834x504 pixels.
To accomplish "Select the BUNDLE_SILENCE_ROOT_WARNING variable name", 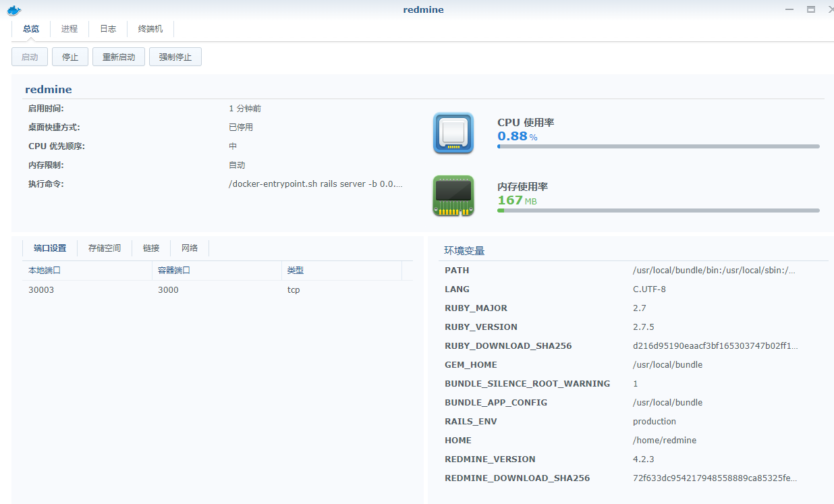I will pyautogui.click(x=527, y=384).
